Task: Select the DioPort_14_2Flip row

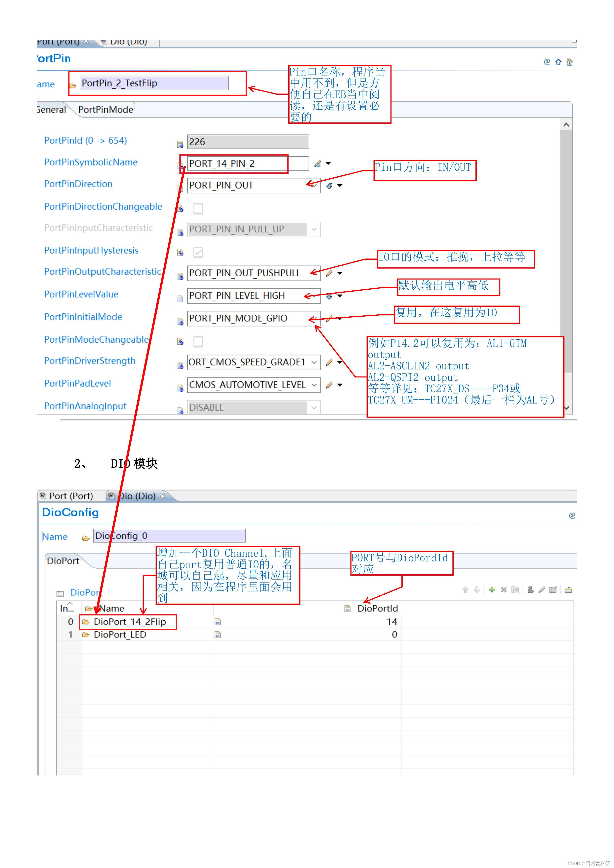Action: (x=315, y=622)
